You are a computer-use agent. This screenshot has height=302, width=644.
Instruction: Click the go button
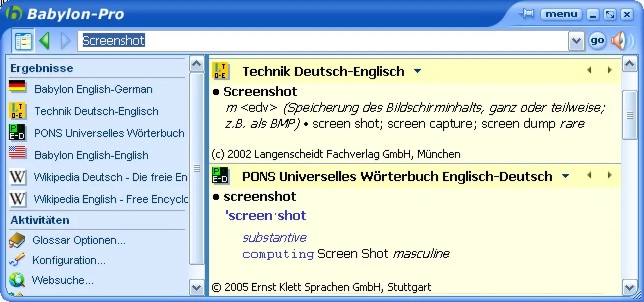coord(597,41)
